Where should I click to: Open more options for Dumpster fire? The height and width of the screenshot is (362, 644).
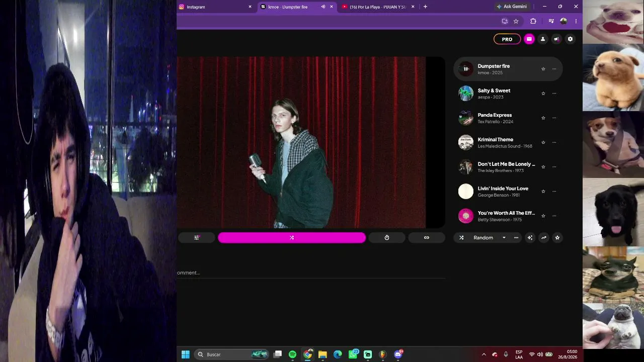tap(554, 69)
